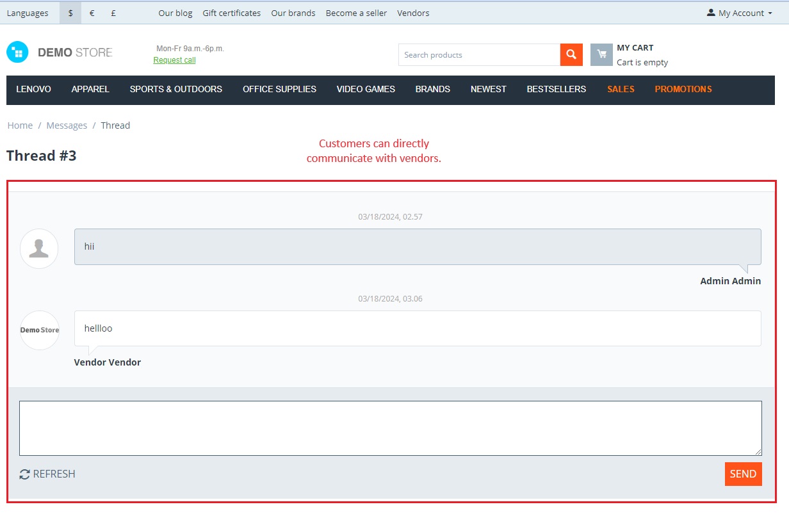Screen dimensions: 789x532
Task: Open the Our blog link
Action: click(x=175, y=13)
